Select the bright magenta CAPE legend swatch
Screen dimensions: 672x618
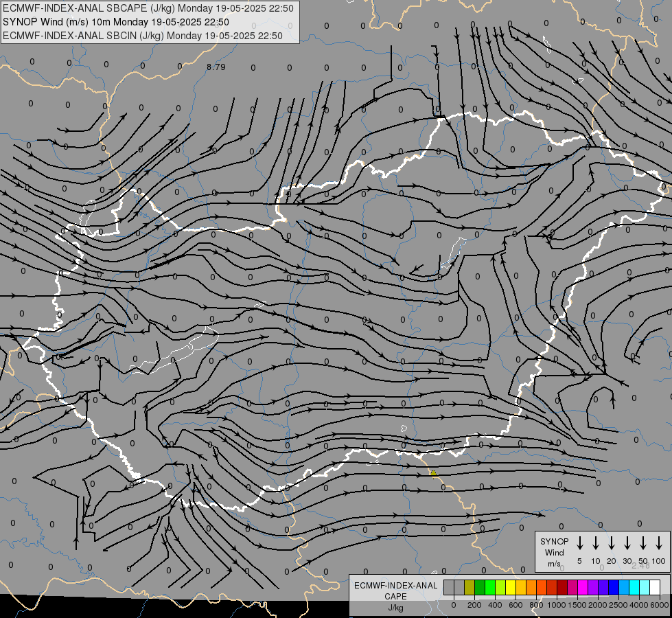(583, 587)
